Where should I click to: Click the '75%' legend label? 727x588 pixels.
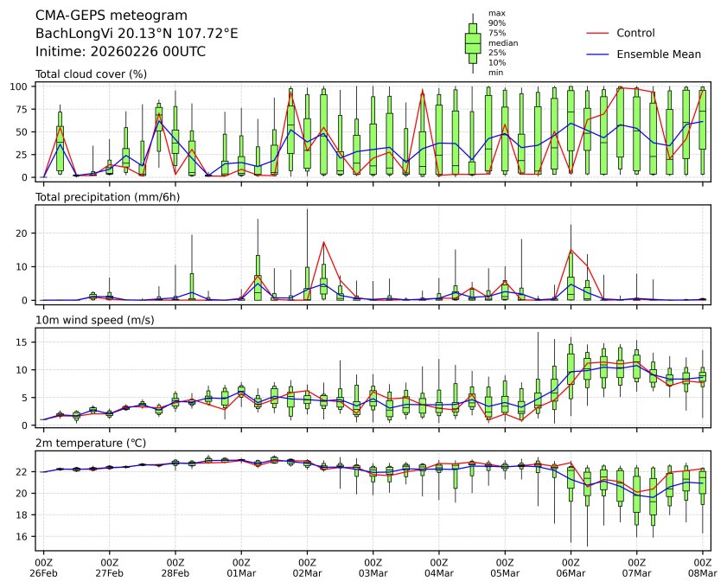[x=497, y=34]
